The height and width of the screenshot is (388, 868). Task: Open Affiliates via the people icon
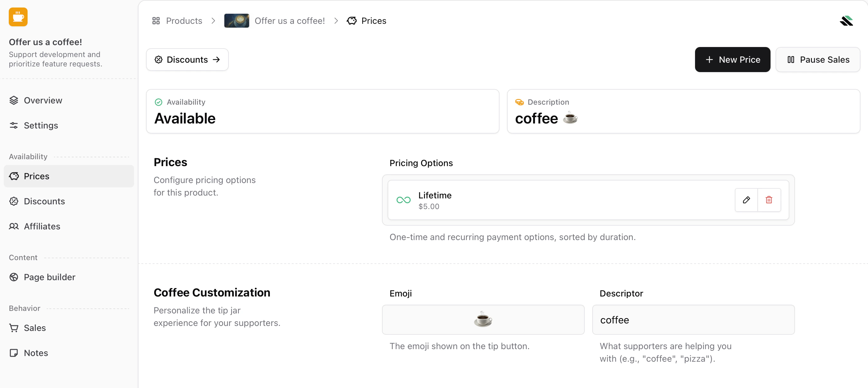tap(14, 226)
